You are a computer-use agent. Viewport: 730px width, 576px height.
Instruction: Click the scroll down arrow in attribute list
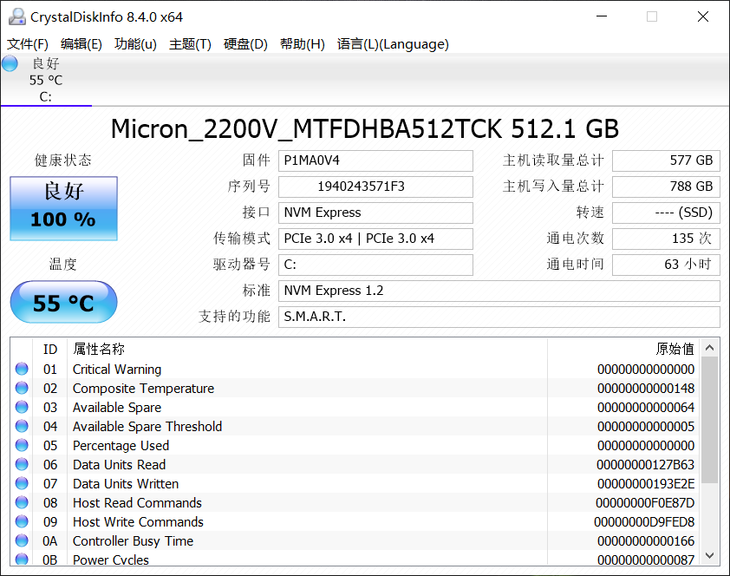pyautogui.click(x=710, y=555)
